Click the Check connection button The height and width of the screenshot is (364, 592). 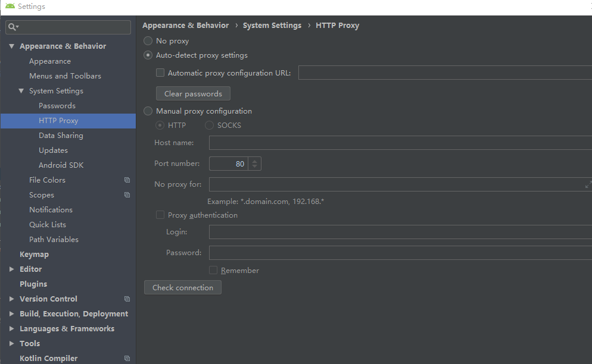(x=182, y=287)
